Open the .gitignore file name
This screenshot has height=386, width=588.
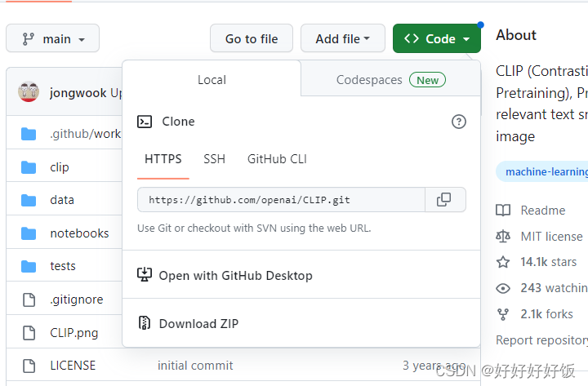click(x=76, y=299)
